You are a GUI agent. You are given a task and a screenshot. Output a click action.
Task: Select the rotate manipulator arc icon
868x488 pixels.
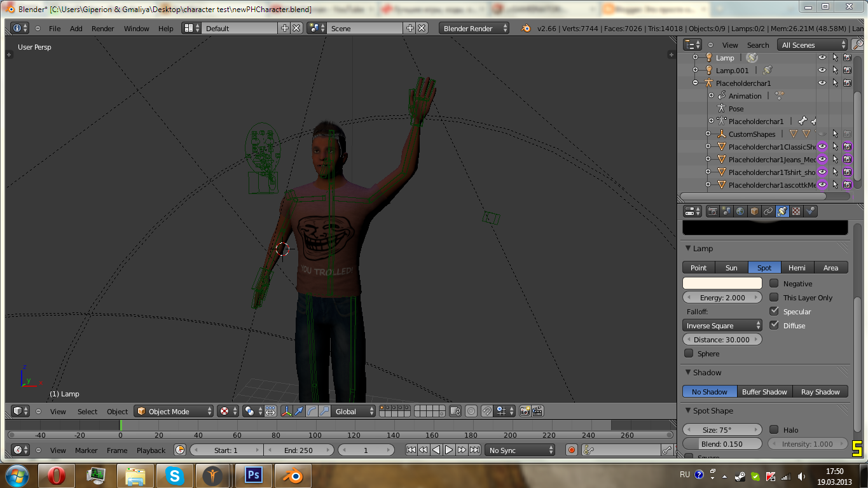[x=312, y=412]
